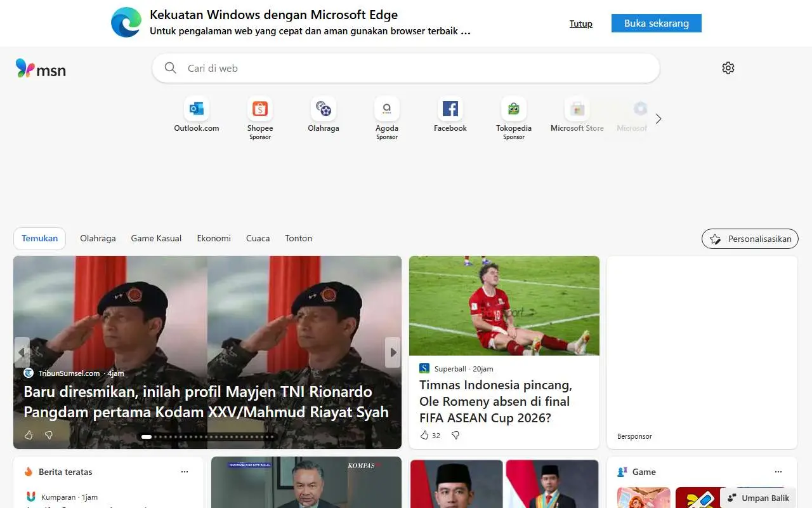Image resolution: width=812 pixels, height=508 pixels.
Task: Switch to the Tonton tab
Action: [299, 238]
